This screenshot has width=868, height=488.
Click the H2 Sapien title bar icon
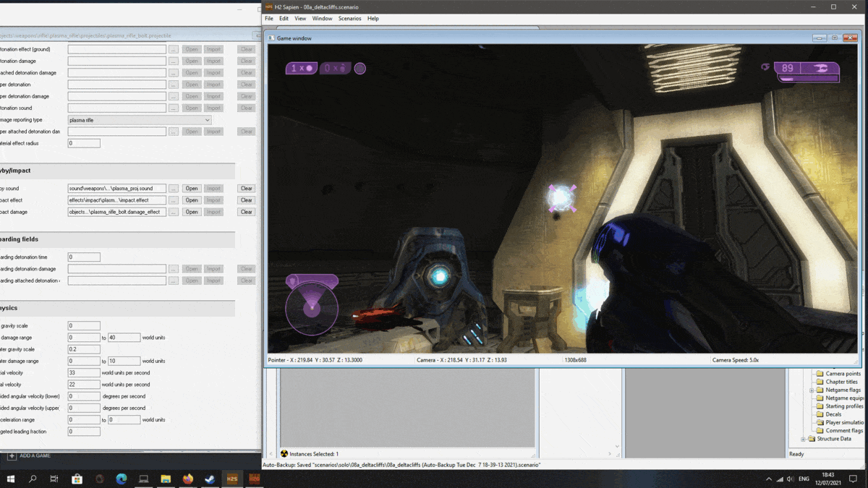click(x=269, y=7)
